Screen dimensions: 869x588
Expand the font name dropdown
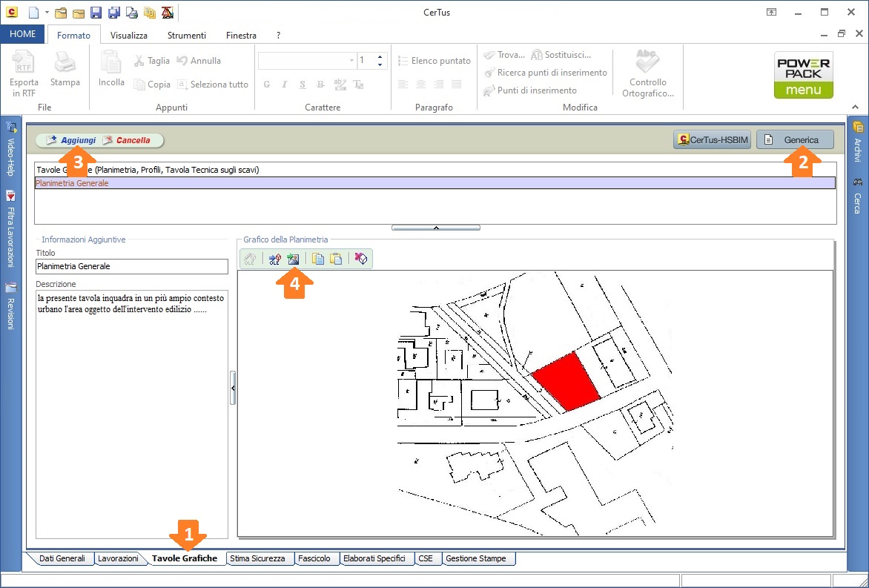pyautogui.click(x=351, y=61)
